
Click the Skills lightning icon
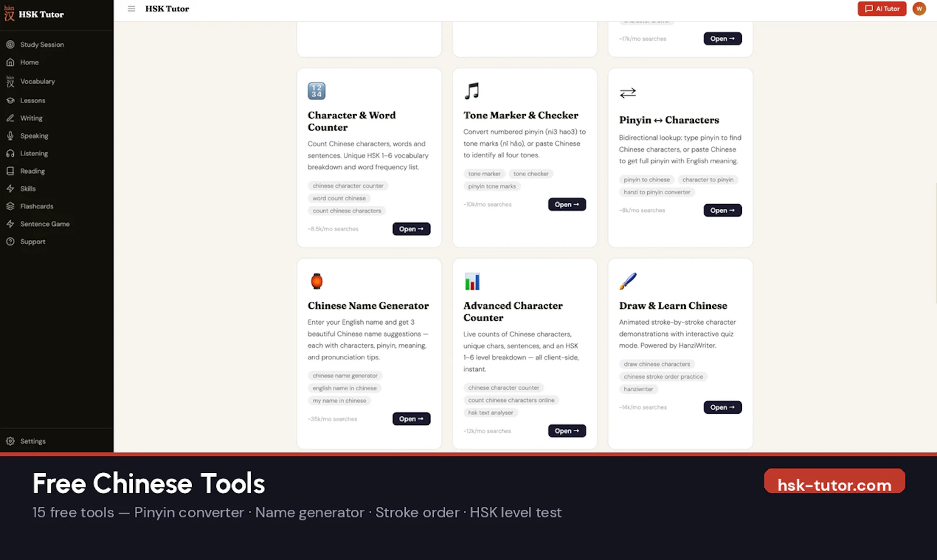pos(10,188)
